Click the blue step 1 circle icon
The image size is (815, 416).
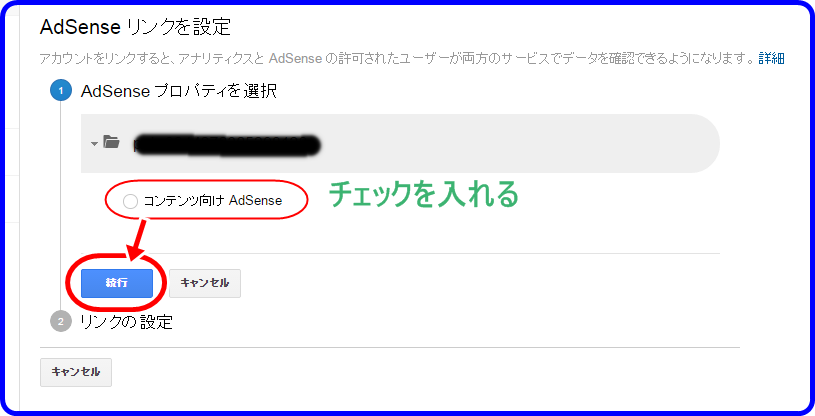[x=61, y=91]
